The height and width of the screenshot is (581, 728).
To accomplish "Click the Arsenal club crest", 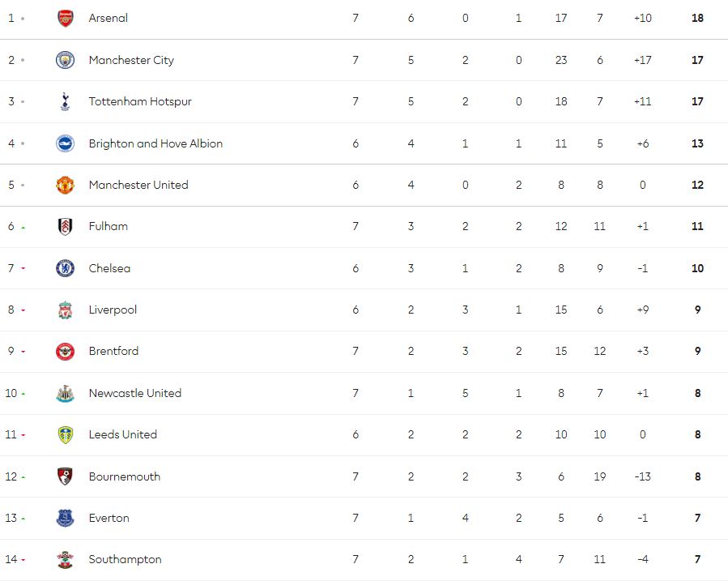I will point(66,19).
